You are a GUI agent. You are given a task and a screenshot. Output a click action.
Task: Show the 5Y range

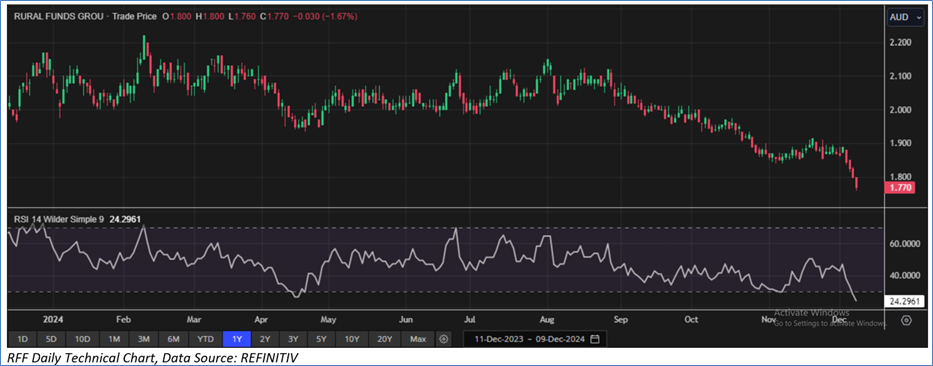pyautogui.click(x=321, y=339)
